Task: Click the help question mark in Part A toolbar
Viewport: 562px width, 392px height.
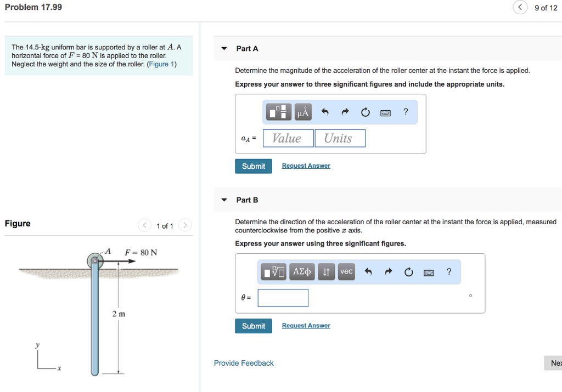Action: point(406,112)
